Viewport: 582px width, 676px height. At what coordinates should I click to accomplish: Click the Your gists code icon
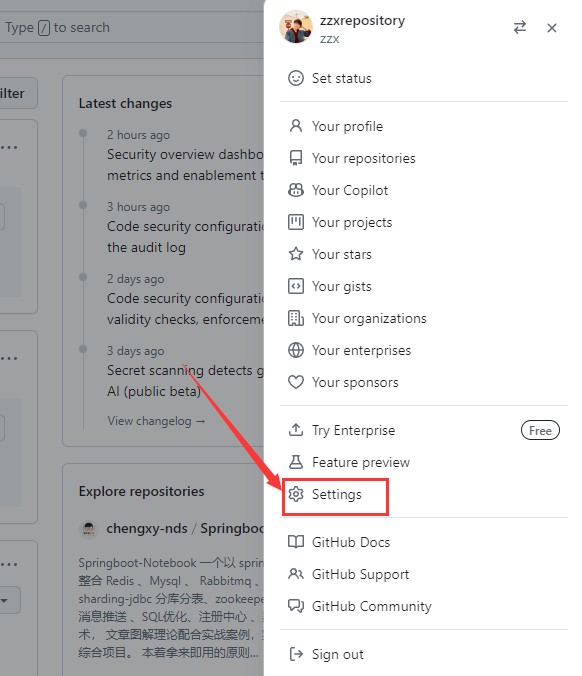tap(296, 286)
